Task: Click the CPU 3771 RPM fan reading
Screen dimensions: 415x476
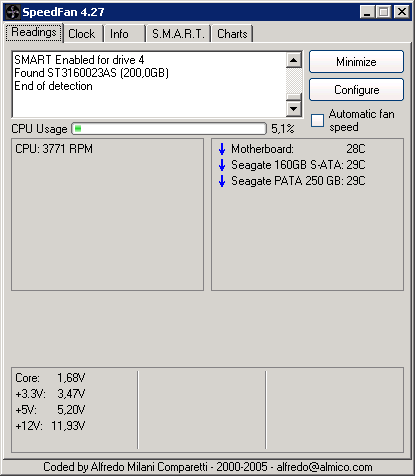Action: click(54, 149)
